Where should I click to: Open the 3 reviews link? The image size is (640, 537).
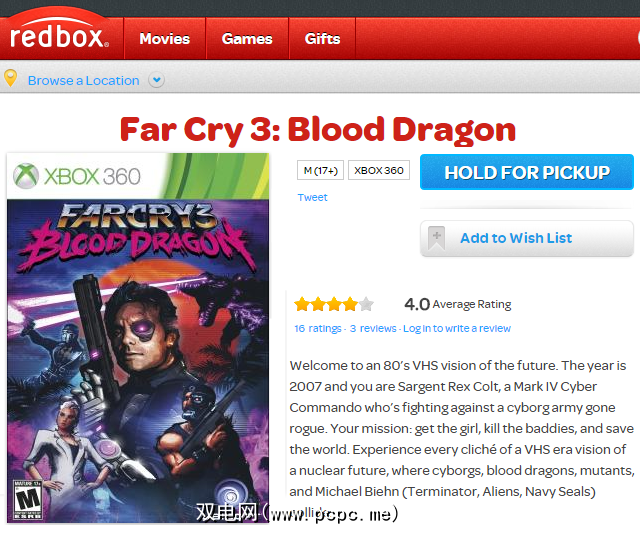(x=373, y=328)
